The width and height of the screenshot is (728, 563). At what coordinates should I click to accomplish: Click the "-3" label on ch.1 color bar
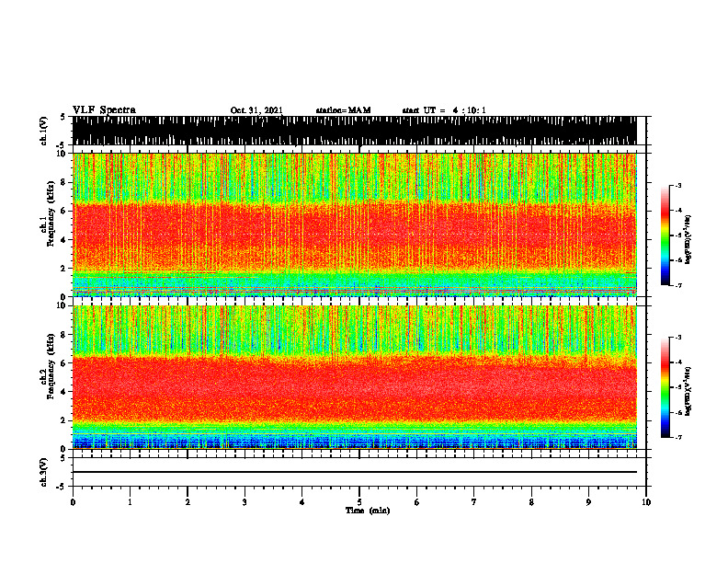pyautogui.click(x=678, y=186)
